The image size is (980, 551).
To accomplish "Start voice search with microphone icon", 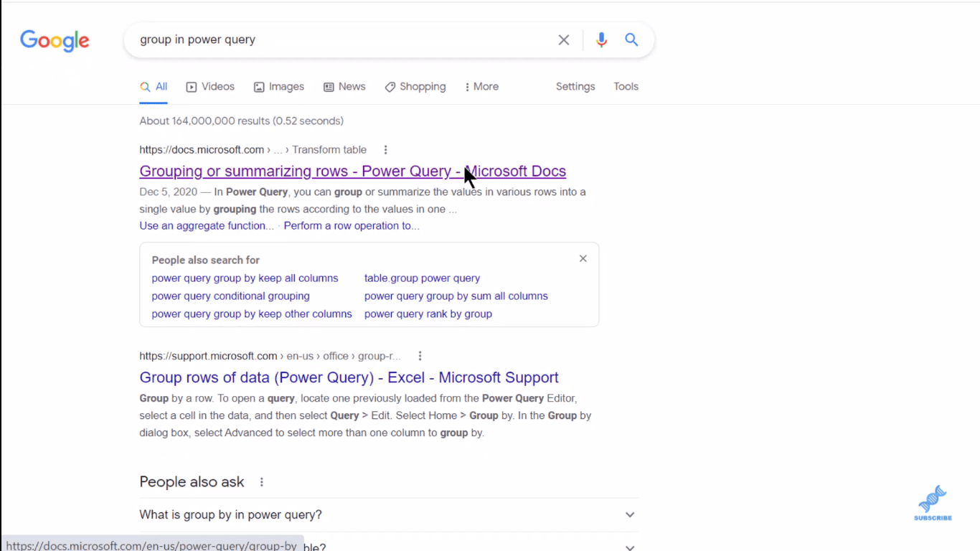I will click(601, 40).
